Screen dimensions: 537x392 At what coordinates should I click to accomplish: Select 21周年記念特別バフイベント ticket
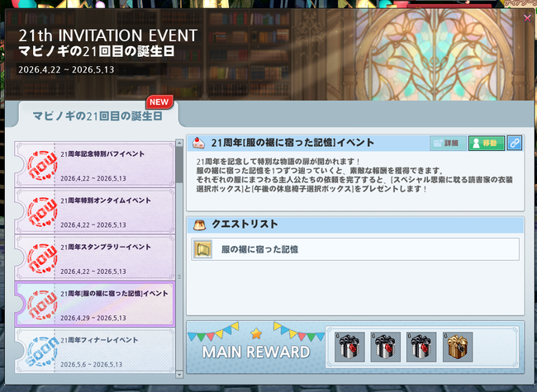pyautogui.click(x=95, y=165)
